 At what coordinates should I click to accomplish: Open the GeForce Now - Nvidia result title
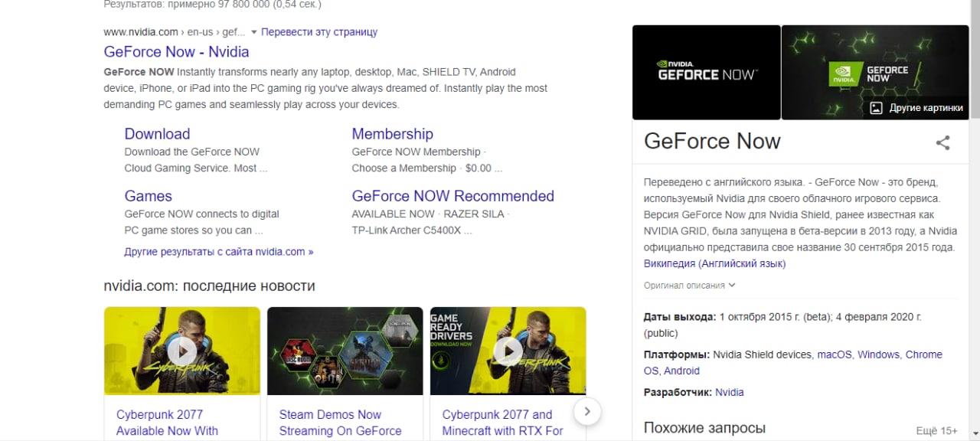pyautogui.click(x=176, y=52)
